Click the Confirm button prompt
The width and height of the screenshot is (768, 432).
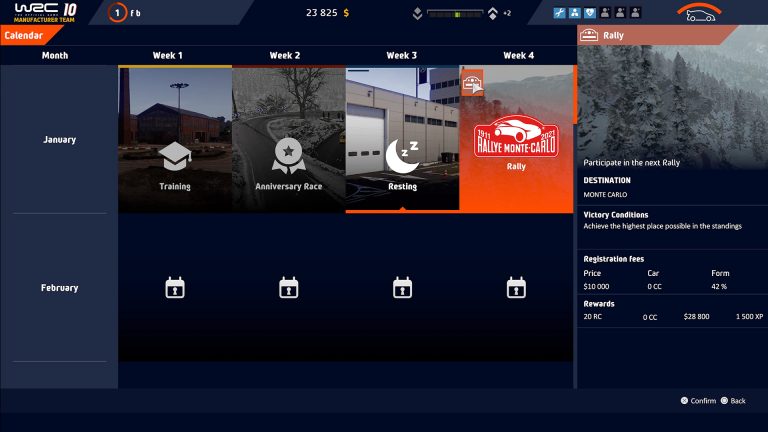coord(698,401)
